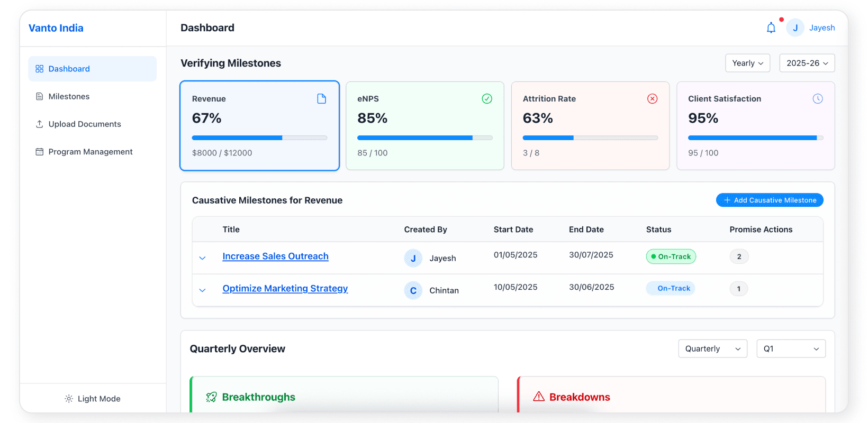This screenshot has height=423, width=868.
Task: Click the Breakthroughs panel heading
Action: point(259,397)
